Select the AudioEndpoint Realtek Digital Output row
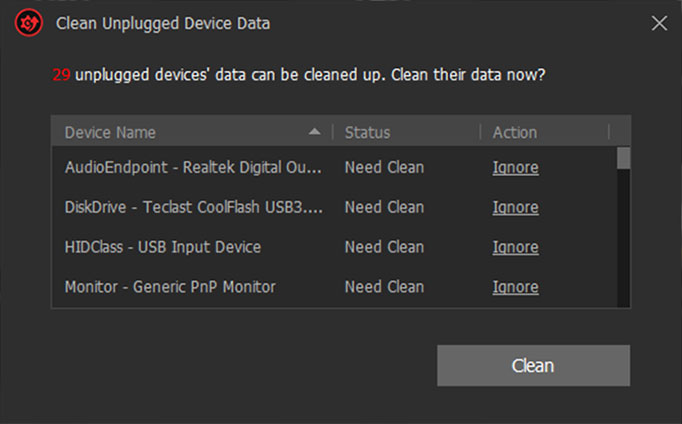Image resolution: width=682 pixels, height=424 pixels. pyautogui.click(x=334, y=167)
